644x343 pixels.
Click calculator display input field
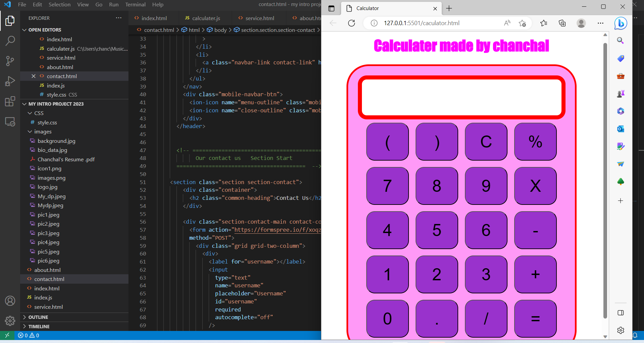462,97
